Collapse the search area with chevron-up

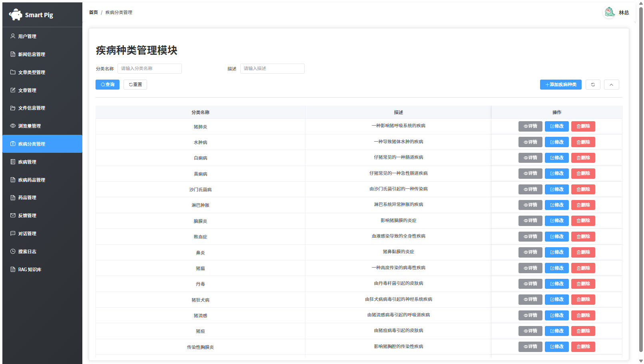click(611, 84)
